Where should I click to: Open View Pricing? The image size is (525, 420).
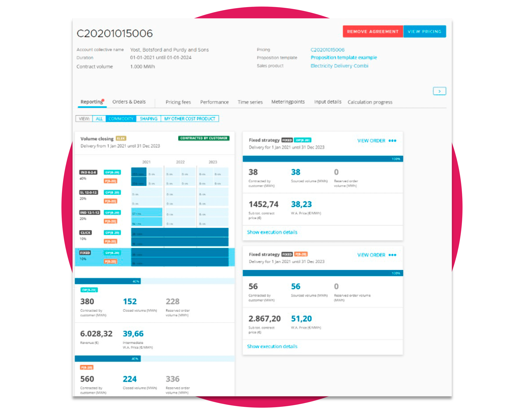424,31
